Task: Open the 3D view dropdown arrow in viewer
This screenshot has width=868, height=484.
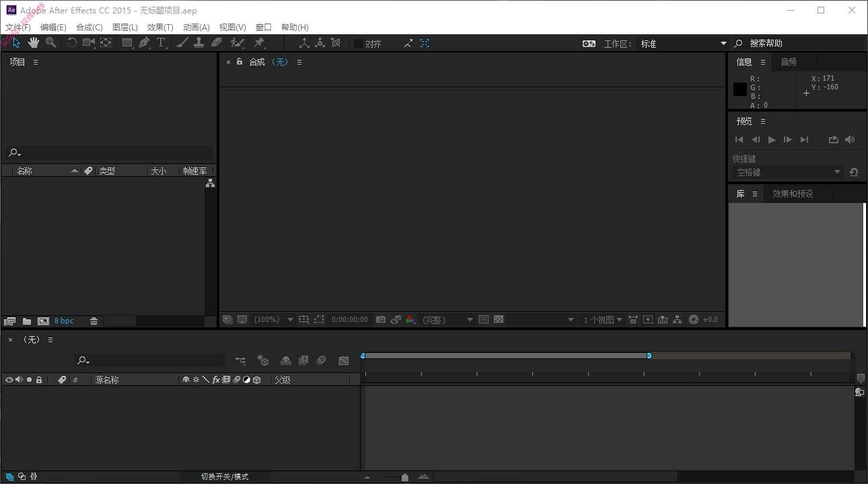Action: click(x=571, y=320)
